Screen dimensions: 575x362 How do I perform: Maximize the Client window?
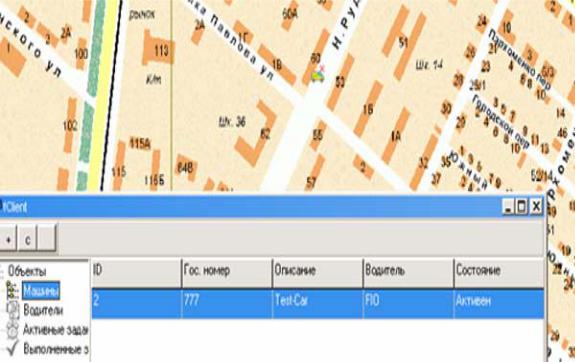point(521,207)
